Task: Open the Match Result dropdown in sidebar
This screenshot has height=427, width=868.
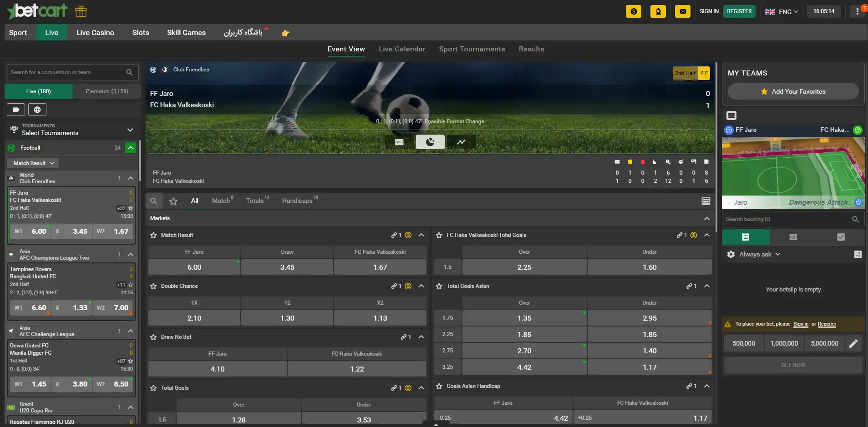Action: (33, 163)
